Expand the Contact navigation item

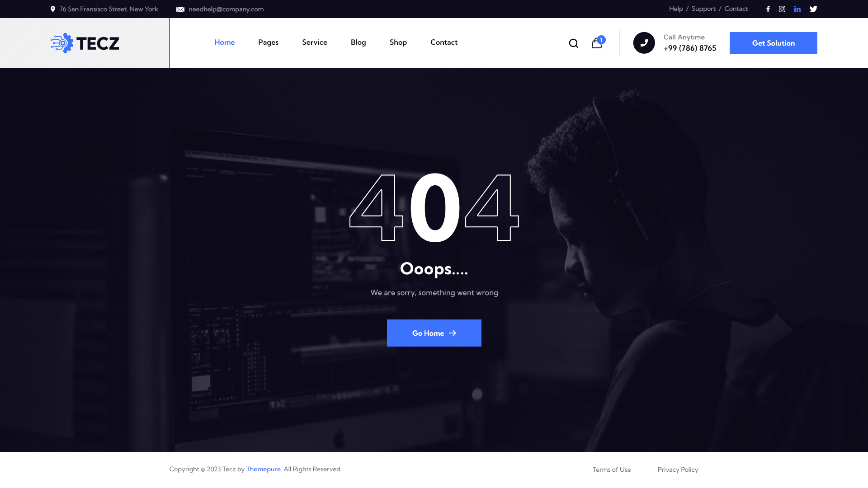click(443, 42)
